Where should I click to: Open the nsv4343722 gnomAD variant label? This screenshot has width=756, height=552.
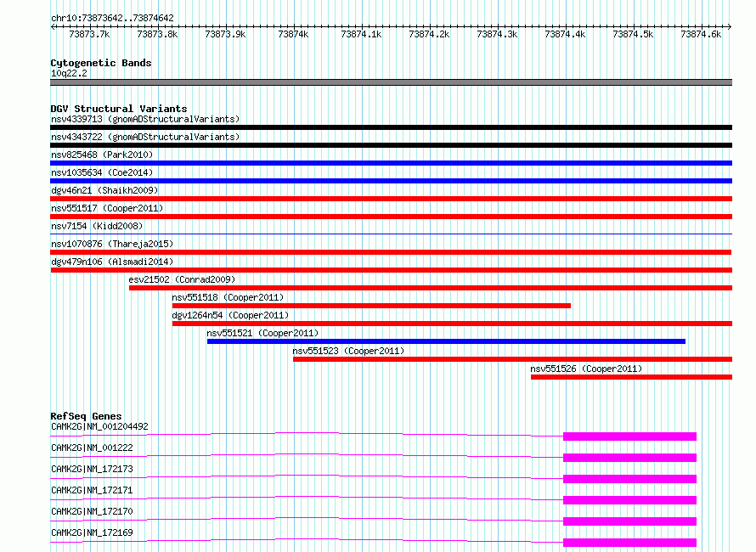click(145, 137)
